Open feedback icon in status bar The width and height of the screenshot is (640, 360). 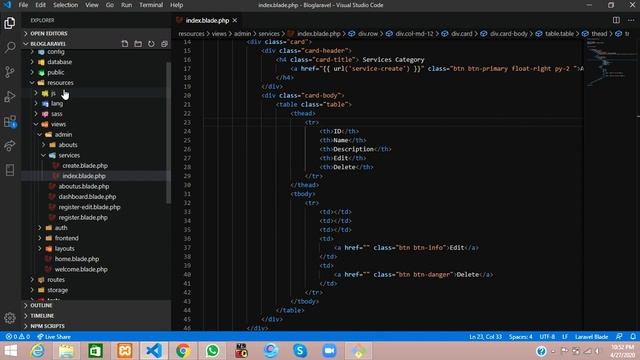(619, 337)
